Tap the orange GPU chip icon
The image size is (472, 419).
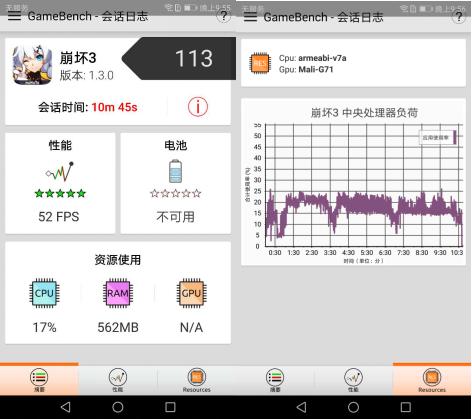[x=191, y=293]
